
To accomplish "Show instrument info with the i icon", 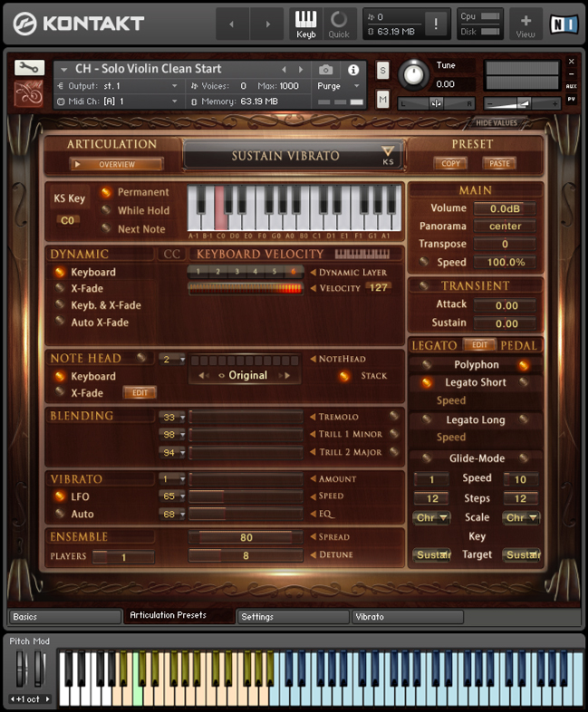I will click(x=353, y=70).
